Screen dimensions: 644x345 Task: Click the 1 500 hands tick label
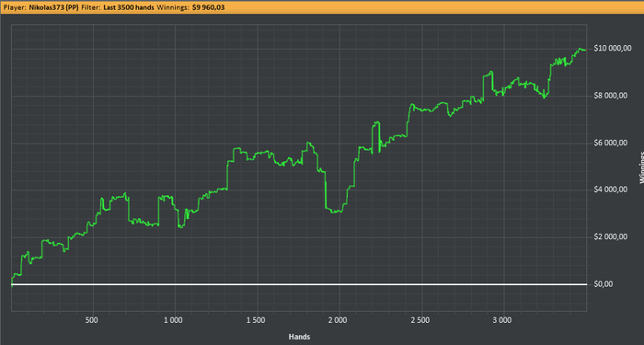(256, 320)
